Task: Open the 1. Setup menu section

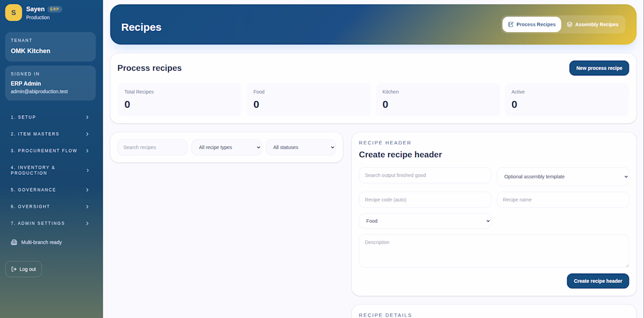Action: (x=50, y=117)
